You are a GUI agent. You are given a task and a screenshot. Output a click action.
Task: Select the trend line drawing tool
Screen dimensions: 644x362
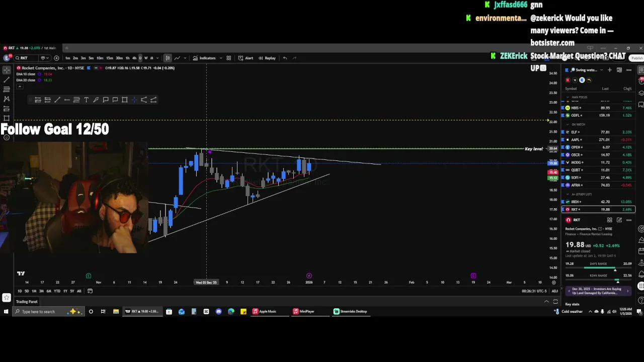coord(7,79)
